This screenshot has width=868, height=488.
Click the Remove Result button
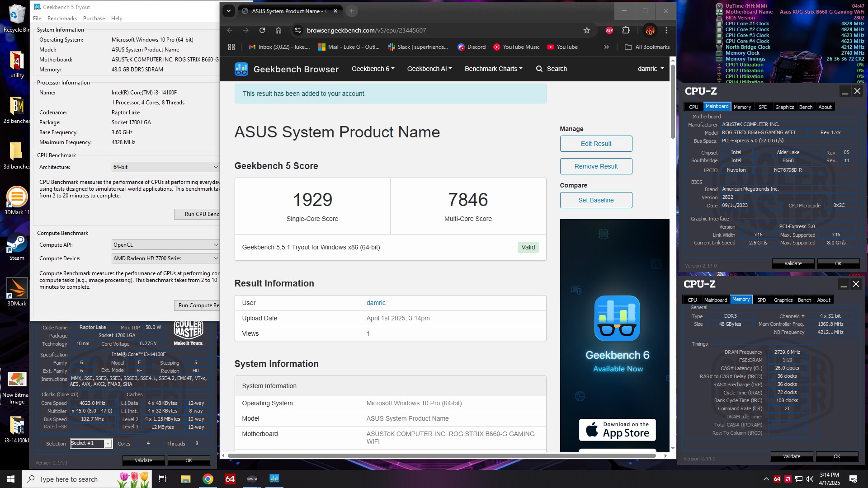point(596,166)
